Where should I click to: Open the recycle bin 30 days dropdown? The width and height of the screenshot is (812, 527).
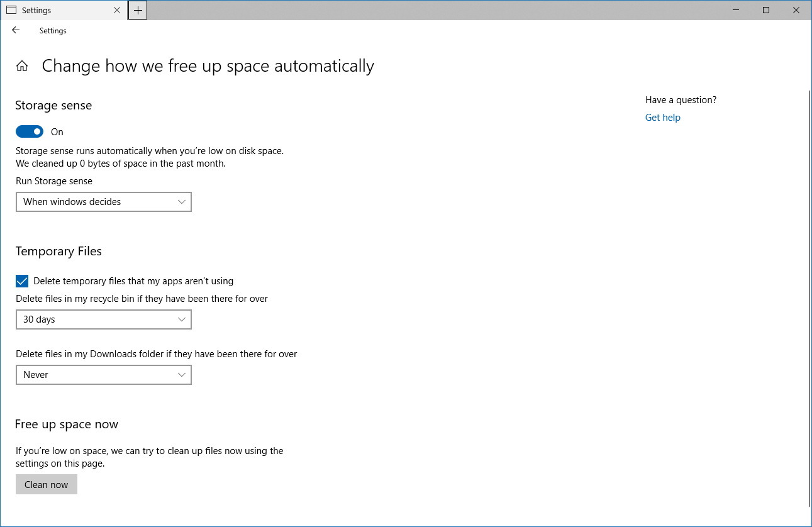coord(104,319)
